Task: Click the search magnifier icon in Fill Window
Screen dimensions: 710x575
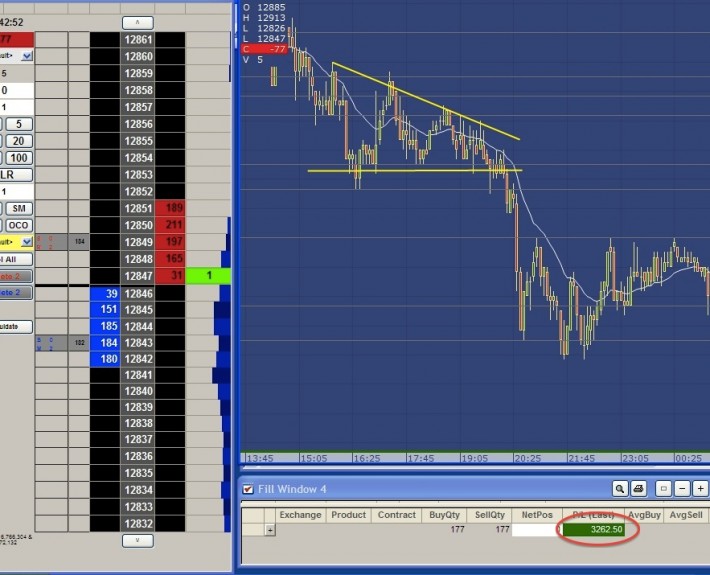Action: point(620,489)
